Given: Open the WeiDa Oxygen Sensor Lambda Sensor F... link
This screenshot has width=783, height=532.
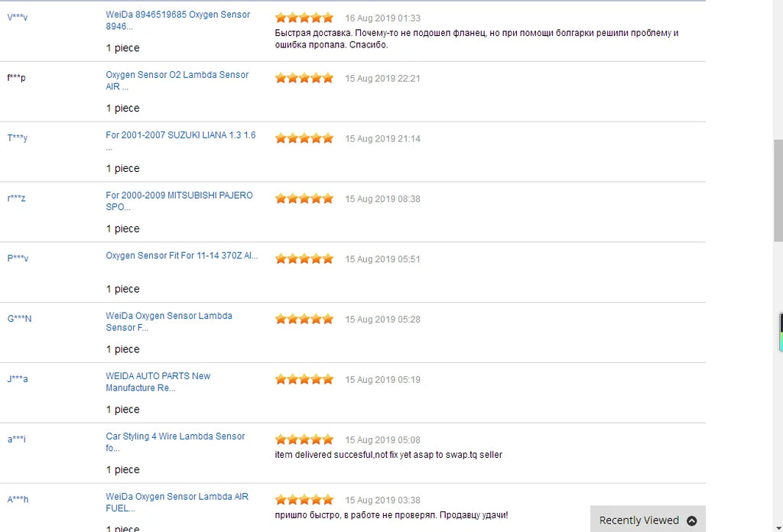Looking at the screenshot, I should 169,321.
